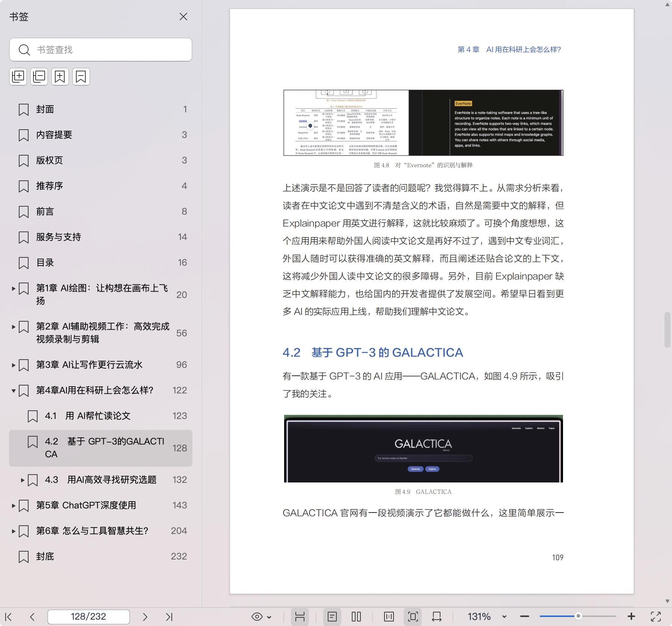672x626 pixels.
Task: Open the 131% zoom dropdown
Action: (504, 617)
